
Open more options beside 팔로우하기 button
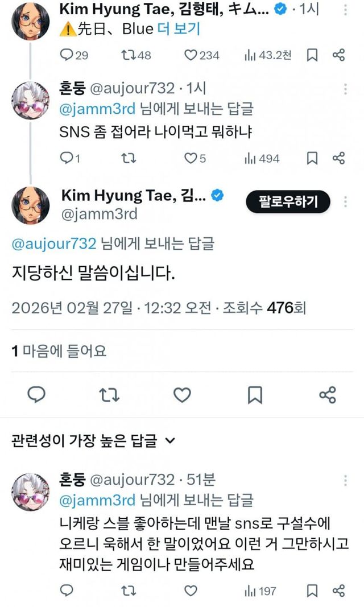[x=345, y=201]
